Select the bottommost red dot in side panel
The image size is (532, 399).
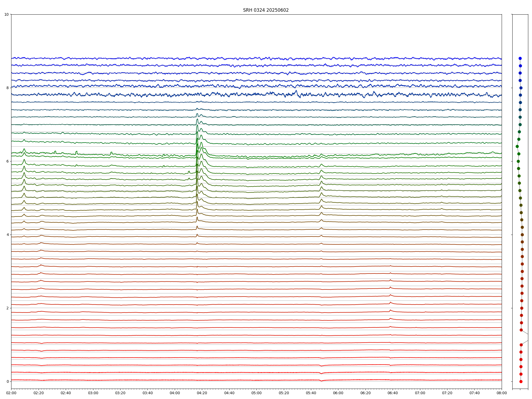click(521, 381)
